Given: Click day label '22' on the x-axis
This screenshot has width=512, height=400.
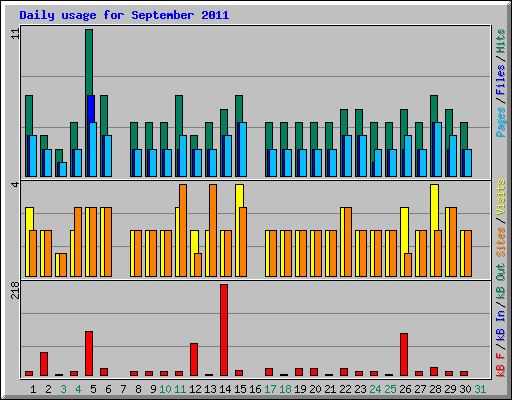Looking at the screenshot, I should pos(345,389).
